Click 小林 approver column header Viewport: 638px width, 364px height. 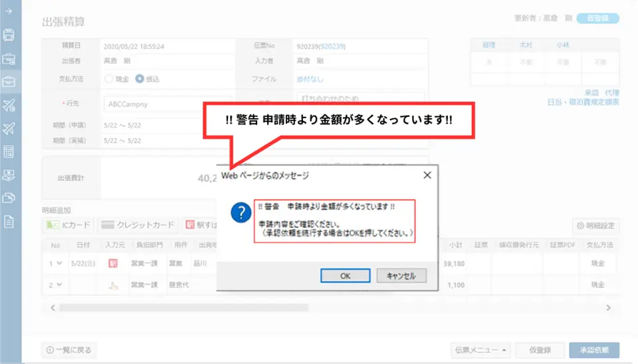point(563,45)
